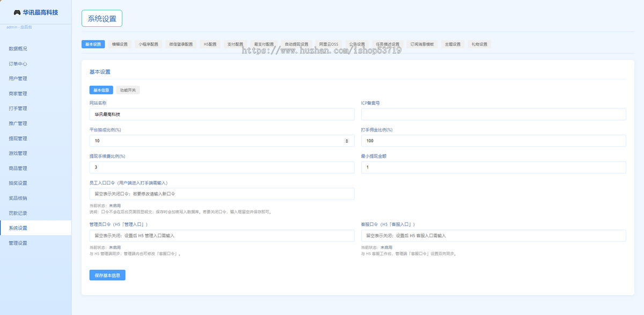Focus the 员工入口口令 input field
This screenshot has height=315, width=644.
pos(222,194)
